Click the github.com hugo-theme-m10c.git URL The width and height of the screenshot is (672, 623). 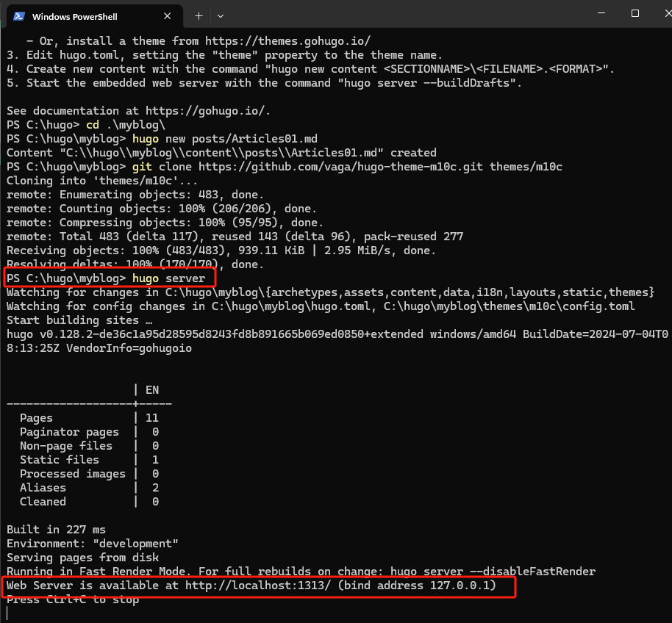coord(340,167)
